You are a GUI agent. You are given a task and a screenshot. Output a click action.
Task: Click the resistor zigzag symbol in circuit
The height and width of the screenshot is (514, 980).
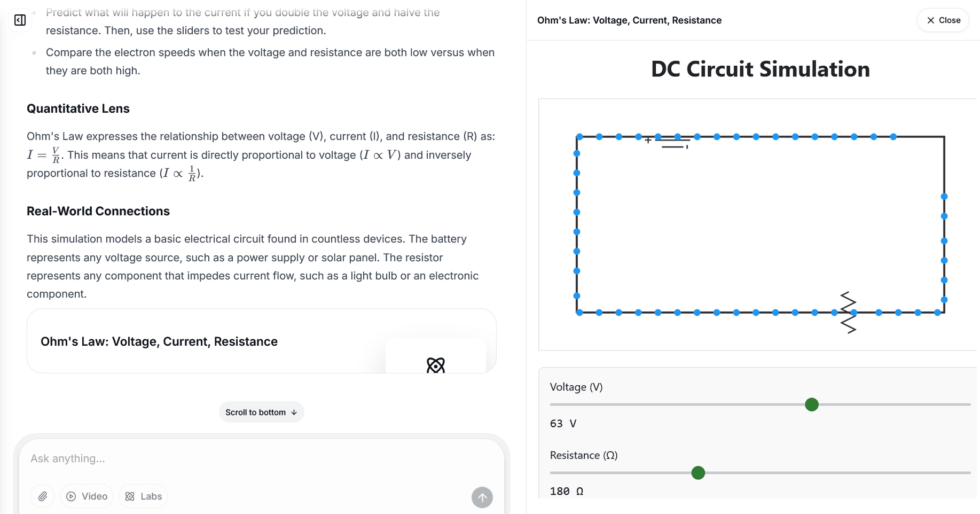[x=848, y=313]
